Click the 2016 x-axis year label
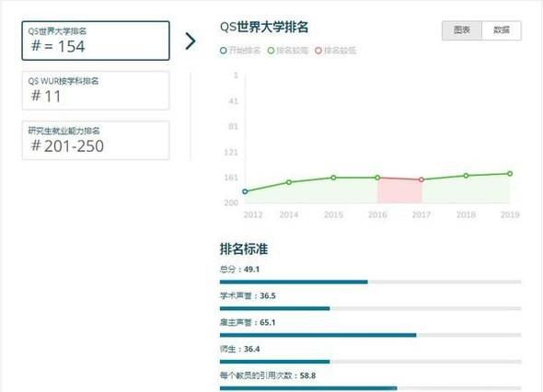Image resolution: width=543 pixels, height=392 pixels. 377,214
